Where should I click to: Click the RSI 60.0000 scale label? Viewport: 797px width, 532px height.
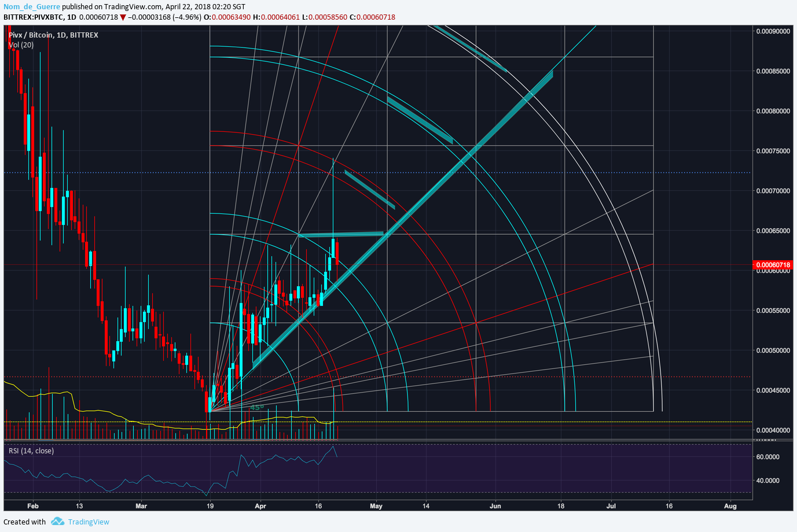767,457
